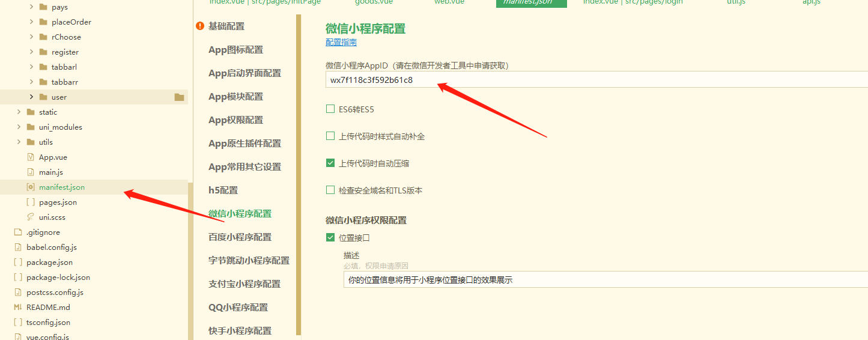
Task: Expand the tabbarl folder chevron
Action: click(31, 67)
